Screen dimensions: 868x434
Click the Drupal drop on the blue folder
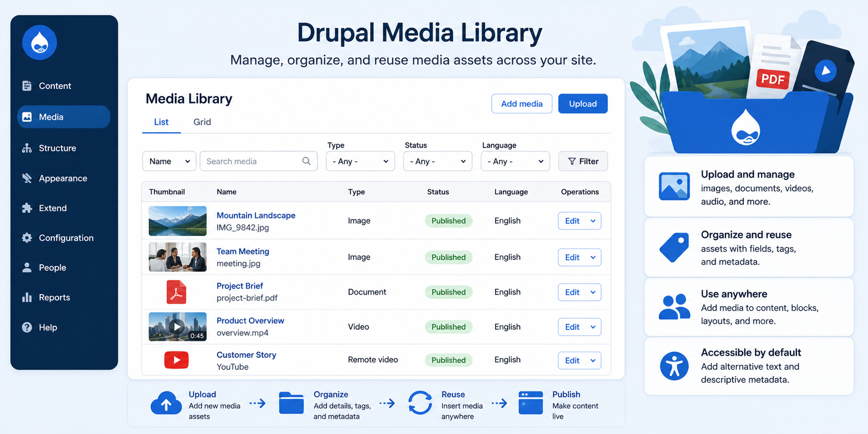click(746, 127)
